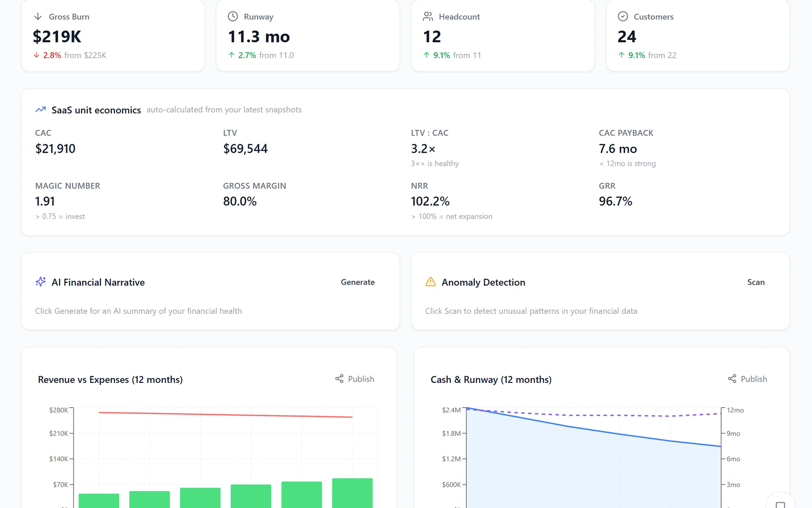Click the Customers checkmark circle icon

point(623,16)
